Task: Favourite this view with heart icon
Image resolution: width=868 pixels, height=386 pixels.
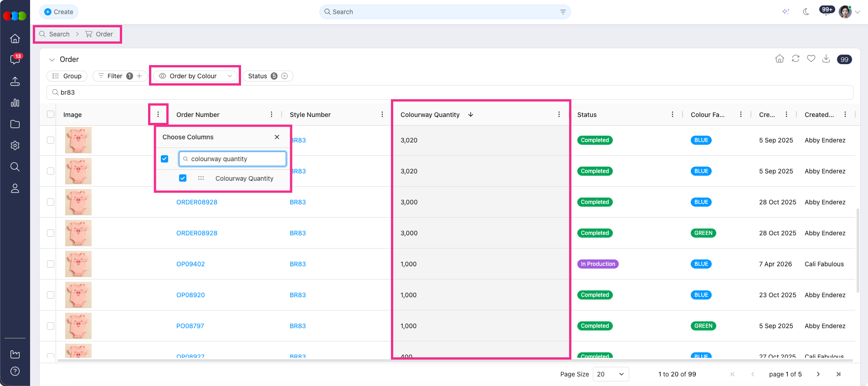Action: click(x=811, y=59)
